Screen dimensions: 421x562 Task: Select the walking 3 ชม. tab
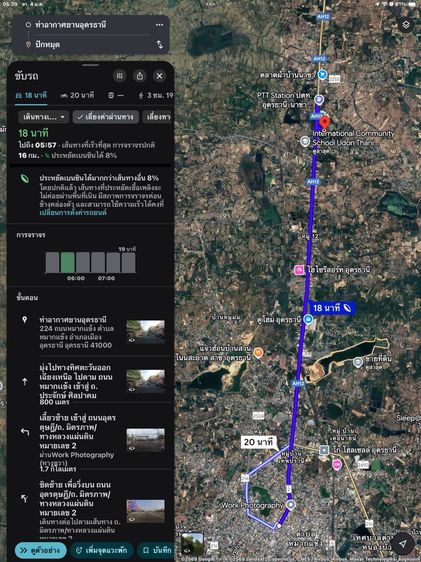point(156,95)
